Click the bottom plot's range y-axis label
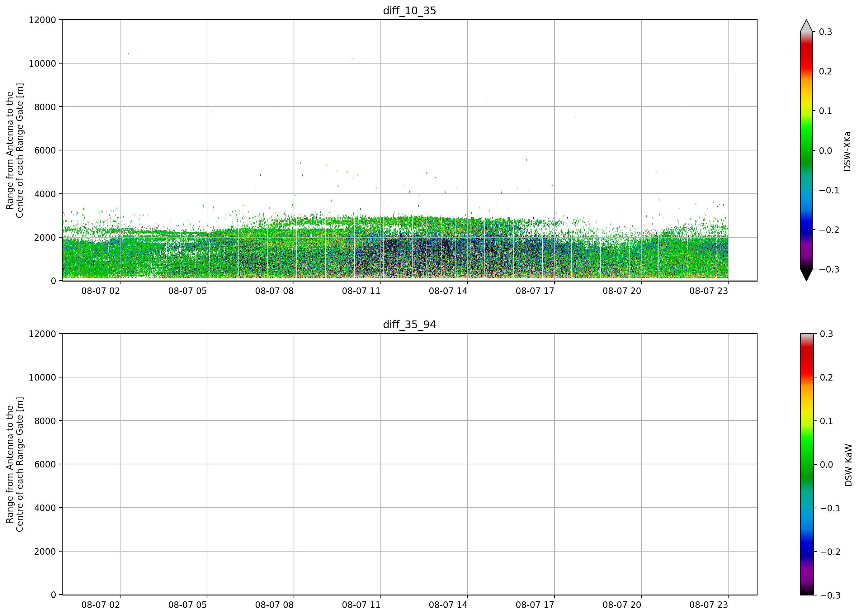The height and width of the screenshot is (616, 859). pyautogui.click(x=15, y=464)
